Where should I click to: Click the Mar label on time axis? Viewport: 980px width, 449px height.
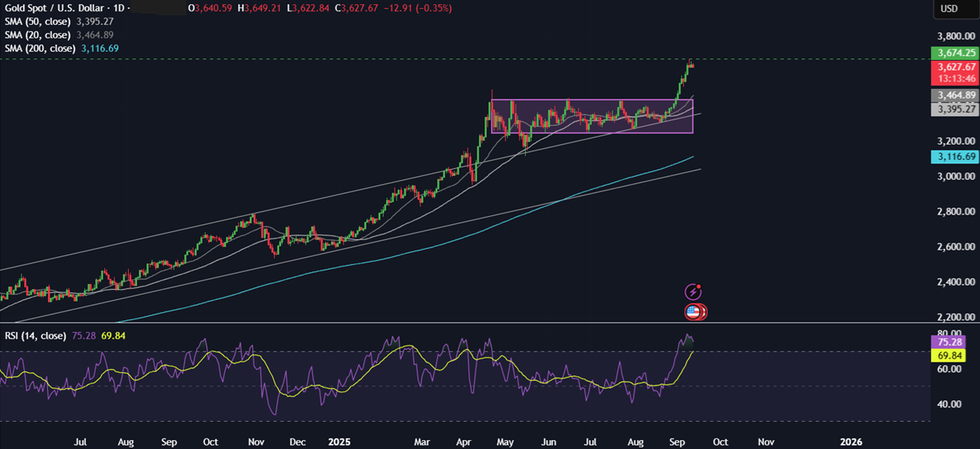(x=421, y=441)
